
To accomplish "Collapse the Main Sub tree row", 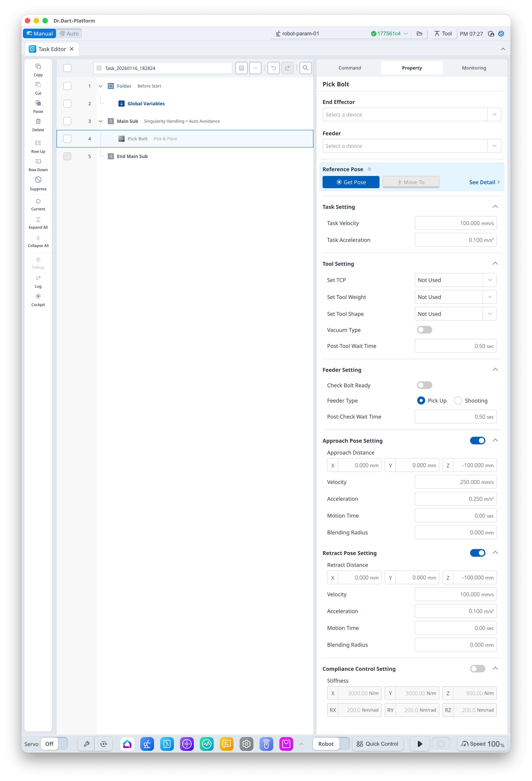I will pos(101,121).
